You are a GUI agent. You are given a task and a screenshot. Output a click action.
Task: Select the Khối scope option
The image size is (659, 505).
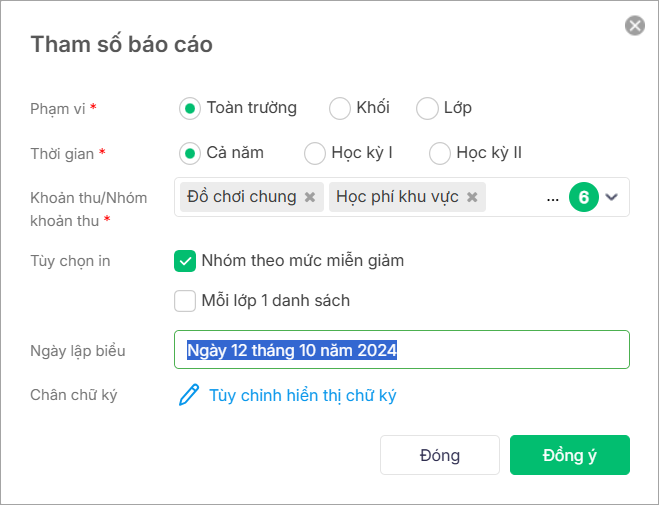click(340, 108)
